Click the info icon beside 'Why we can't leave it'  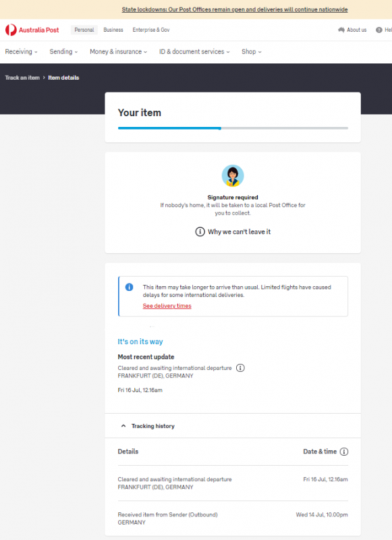[200, 232]
